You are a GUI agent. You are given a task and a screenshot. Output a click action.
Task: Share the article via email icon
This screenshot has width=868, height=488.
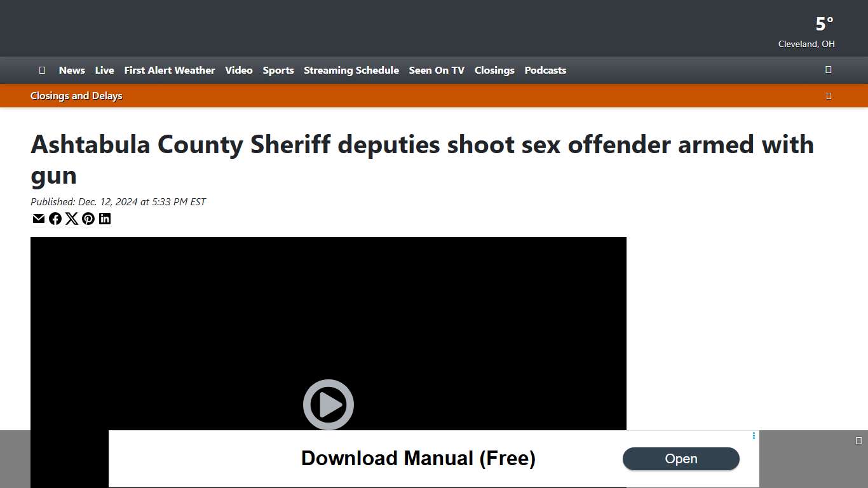(x=38, y=219)
